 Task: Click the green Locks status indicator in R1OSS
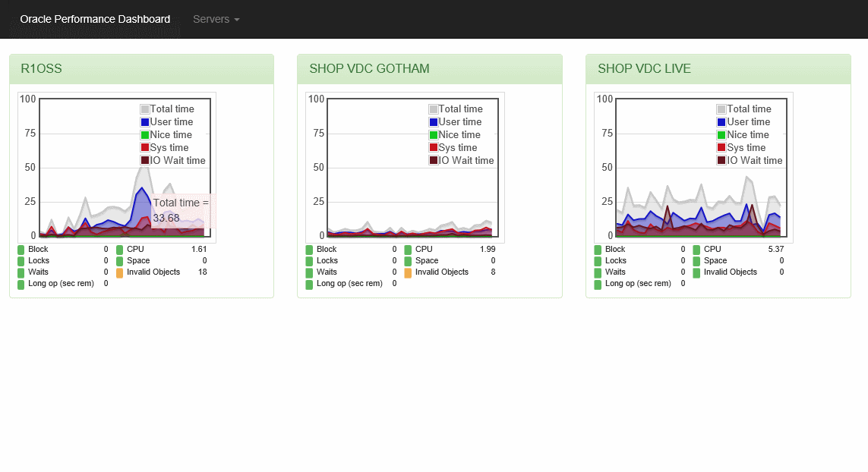coord(21,261)
